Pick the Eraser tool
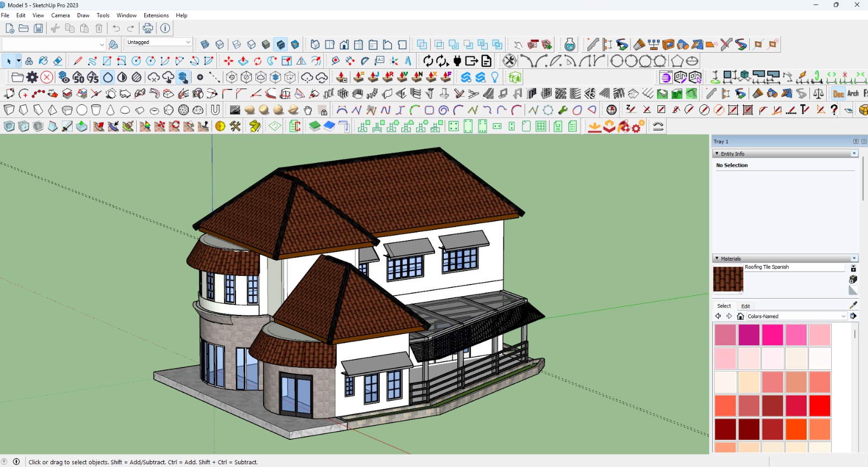 pos(58,61)
